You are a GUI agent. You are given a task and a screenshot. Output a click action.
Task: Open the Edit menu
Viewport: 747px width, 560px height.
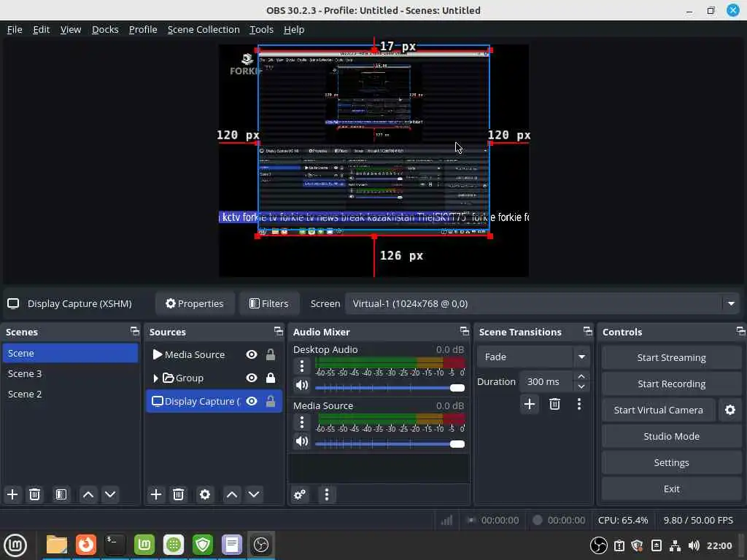coord(41,29)
